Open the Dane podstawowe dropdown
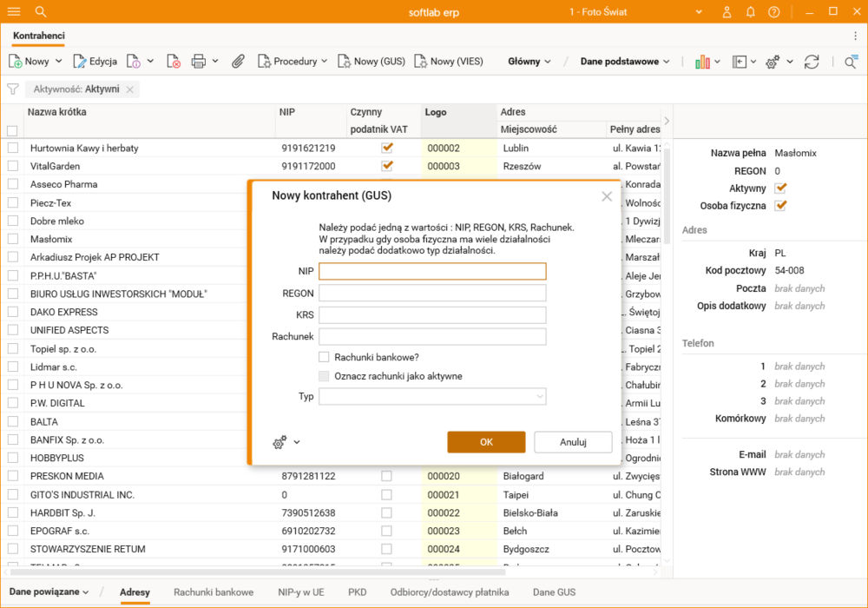The height and width of the screenshot is (608, 868). click(625, 62)
